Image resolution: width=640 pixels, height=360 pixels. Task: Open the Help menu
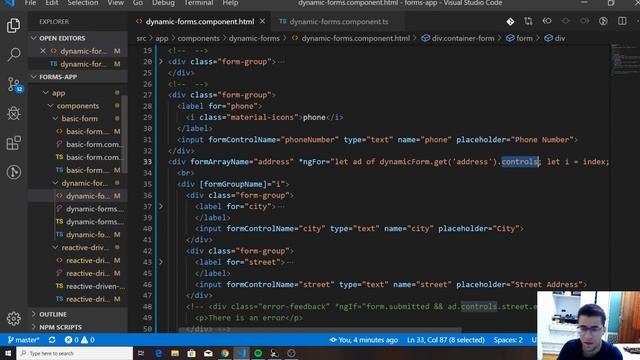(x=230, y=3)
